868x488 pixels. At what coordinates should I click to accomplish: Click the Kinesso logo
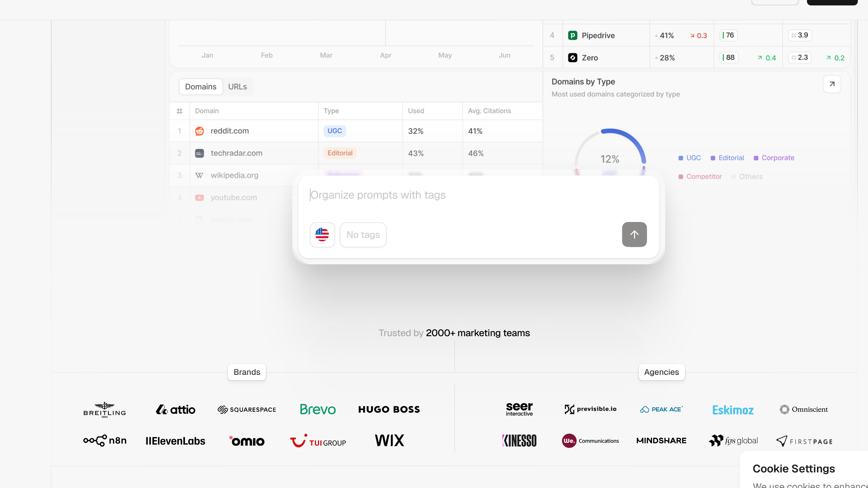[x=519, y=441]
